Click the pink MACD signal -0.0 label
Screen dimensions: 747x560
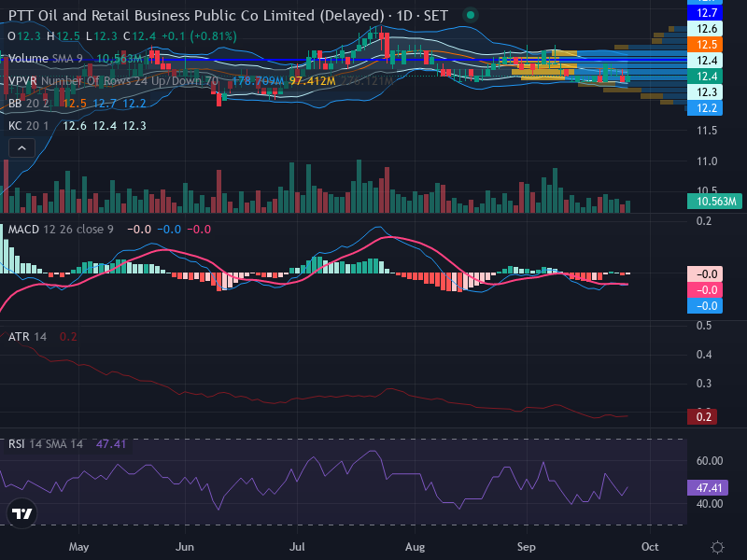click(705, 290)
